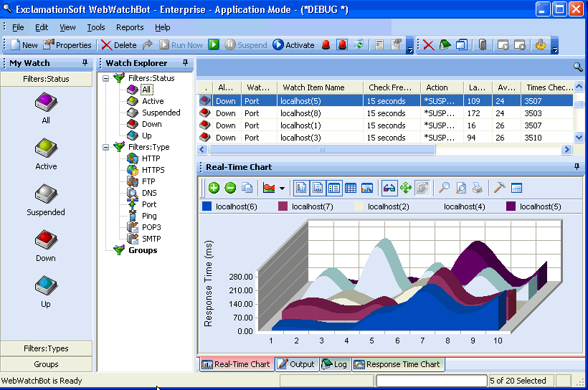Switch to the Output tab

(x=297, y=364)
